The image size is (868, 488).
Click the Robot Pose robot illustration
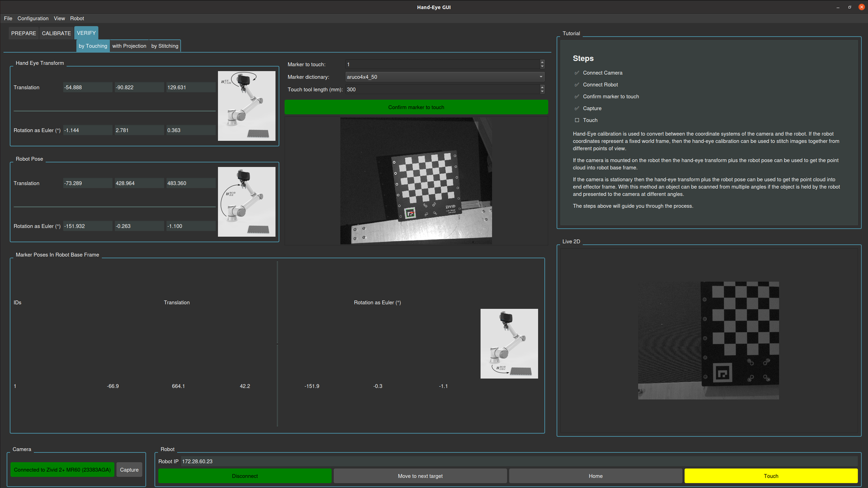(246, 202)
